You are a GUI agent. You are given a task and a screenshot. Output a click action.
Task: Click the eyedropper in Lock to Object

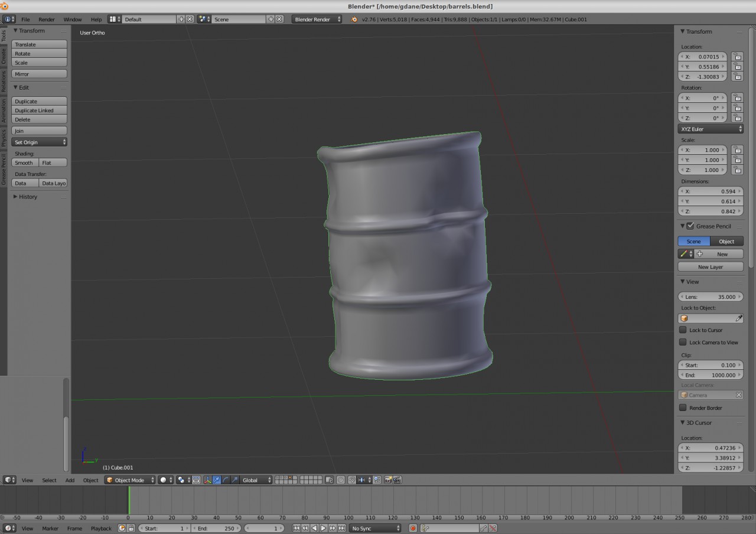[738, 318]
